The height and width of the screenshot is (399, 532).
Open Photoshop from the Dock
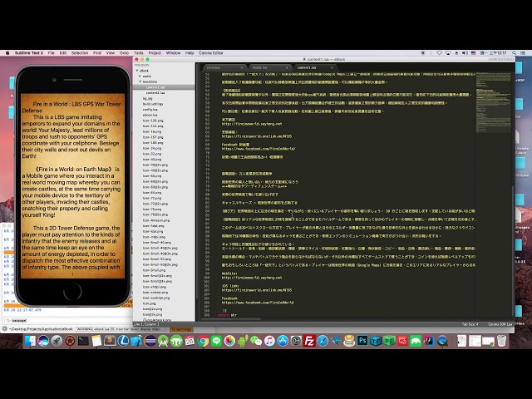[x=362, y=341]
